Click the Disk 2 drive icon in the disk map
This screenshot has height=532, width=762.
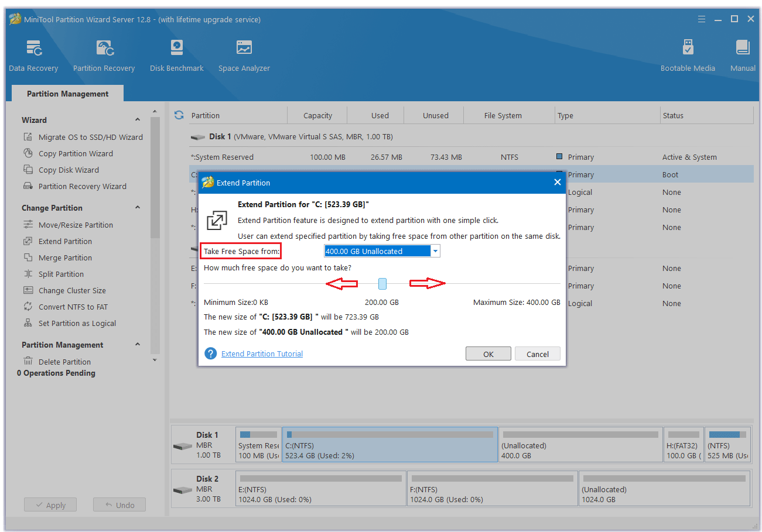click(x=183, y=489)
